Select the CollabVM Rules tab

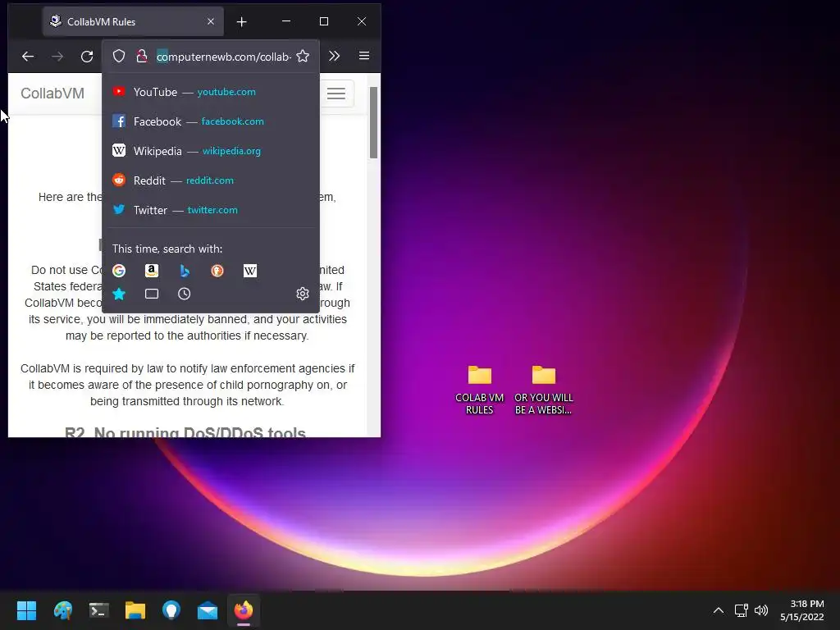pos(133,22)
